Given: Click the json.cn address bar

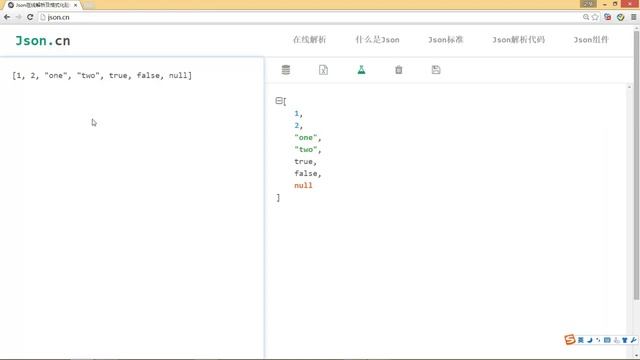Looking at the screenshot, I should [310, 17].
